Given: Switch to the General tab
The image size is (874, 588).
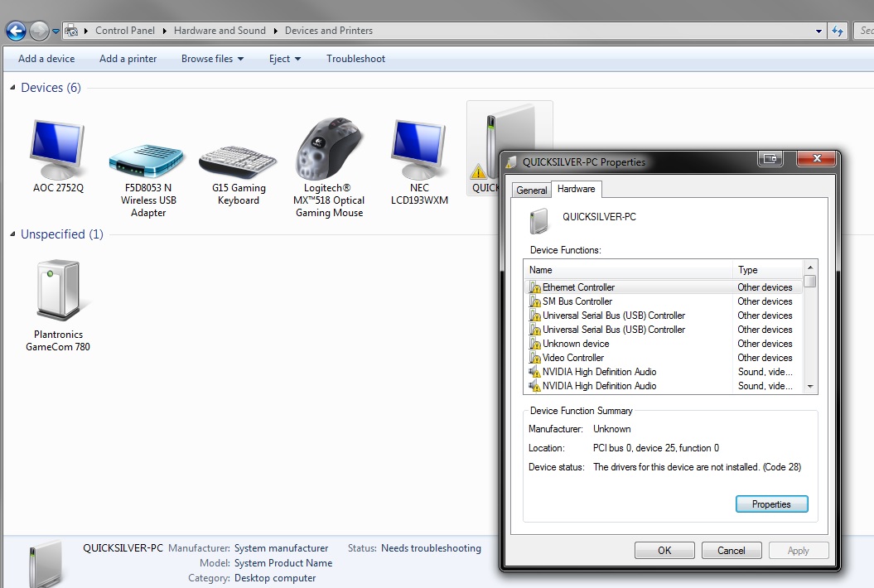Looking at the screenshot, I should pos(531,190).
